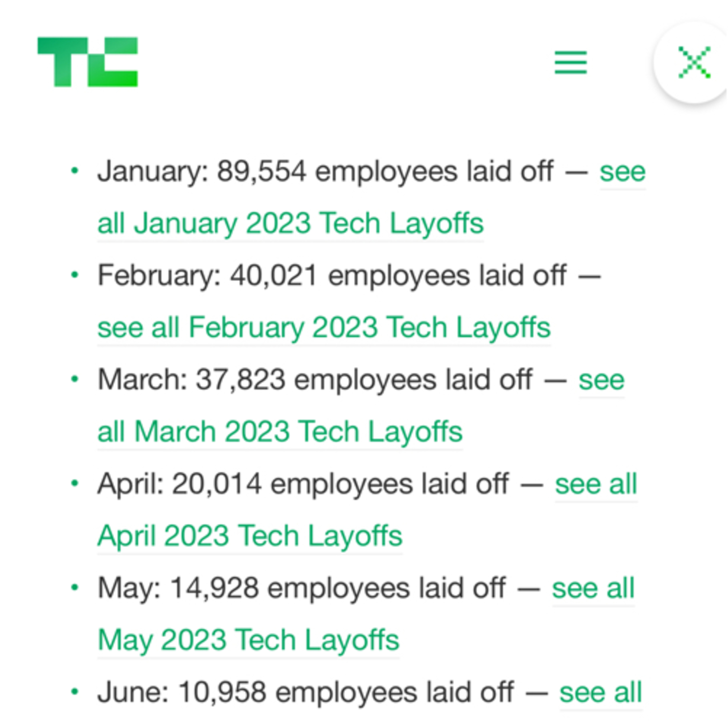The image size is (728, 728).
Task: Select the 'June: 10,958 employees laid off' text
Action: point(305,693)
